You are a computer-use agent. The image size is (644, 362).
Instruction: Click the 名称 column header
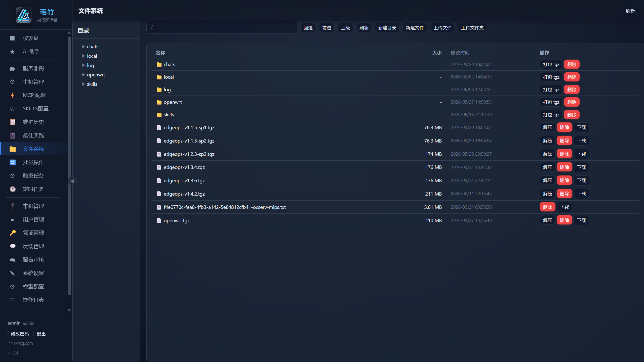[160, 53]
